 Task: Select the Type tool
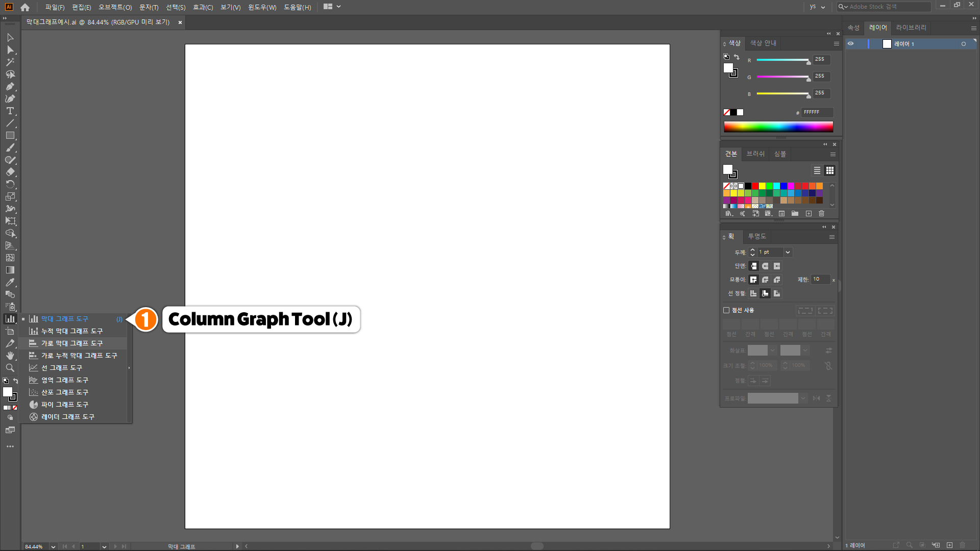pos(10,111)
